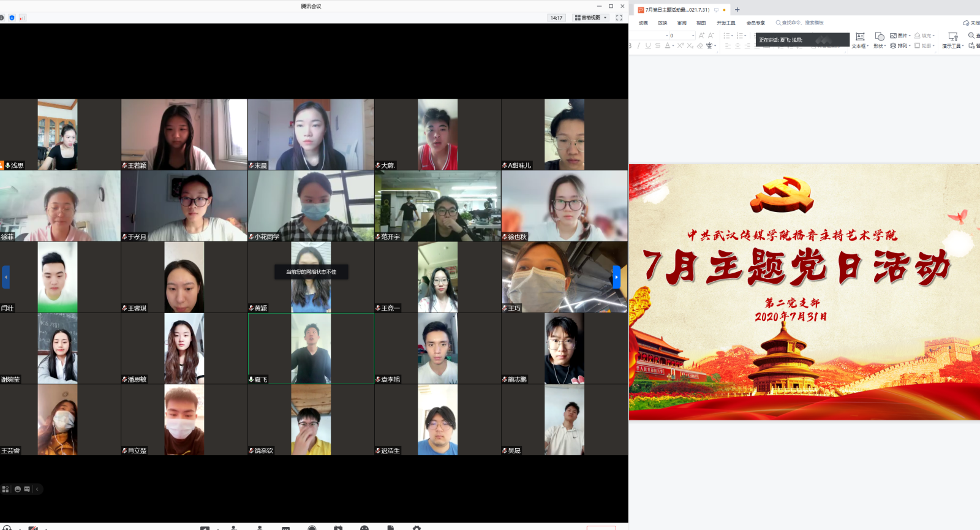Open the emoji reaction icon in floating bar

(18, 489)
